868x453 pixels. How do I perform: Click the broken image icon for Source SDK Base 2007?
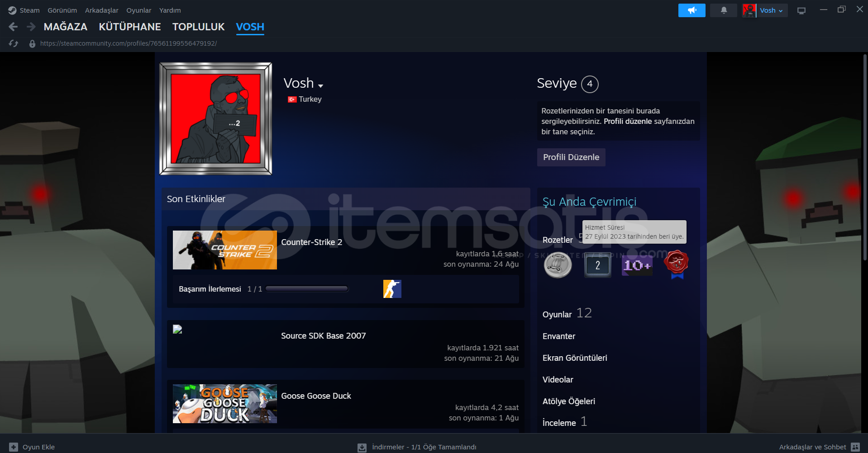pyautogui.click(x=177, y=329)
